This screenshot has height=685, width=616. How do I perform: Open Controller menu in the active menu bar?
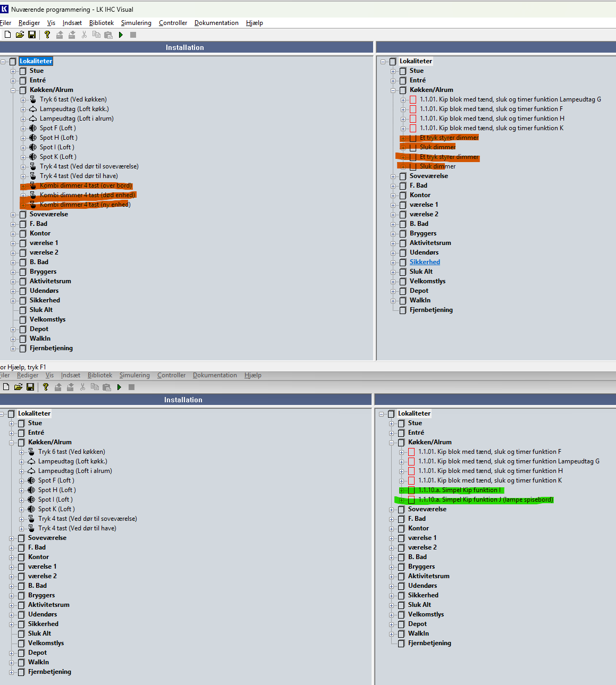tap(173, 23)
